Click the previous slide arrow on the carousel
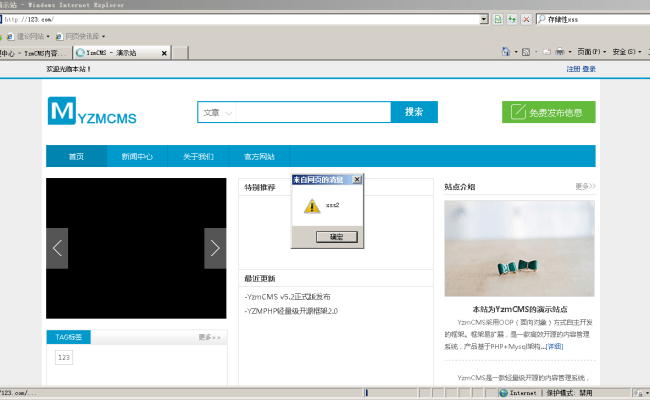This screenshot has height=400, width=650. click(57, 248)
